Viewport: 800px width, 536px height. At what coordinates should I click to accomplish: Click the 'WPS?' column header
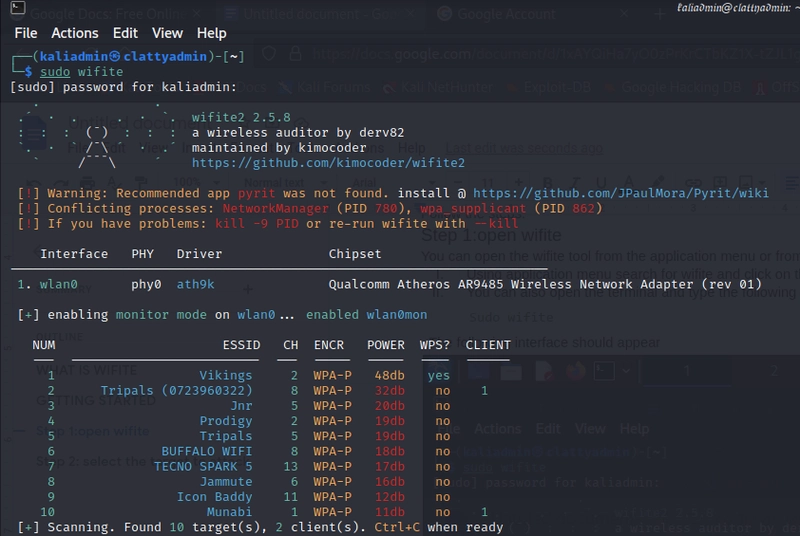[x=435, y=345]
